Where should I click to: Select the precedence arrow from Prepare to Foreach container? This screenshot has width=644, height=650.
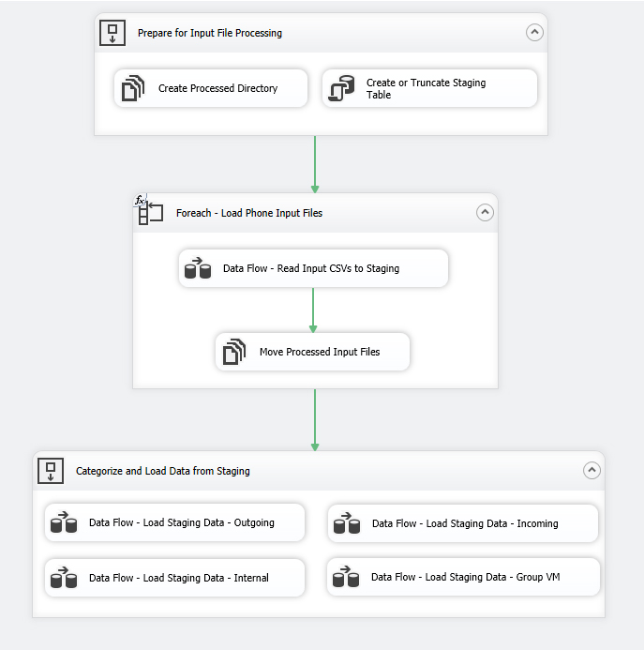coord(315,164)
